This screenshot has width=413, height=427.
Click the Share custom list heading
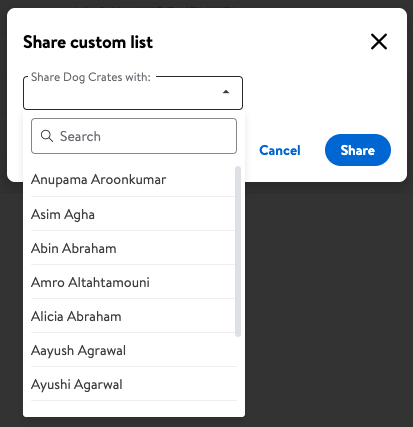(x=88, y=42)
